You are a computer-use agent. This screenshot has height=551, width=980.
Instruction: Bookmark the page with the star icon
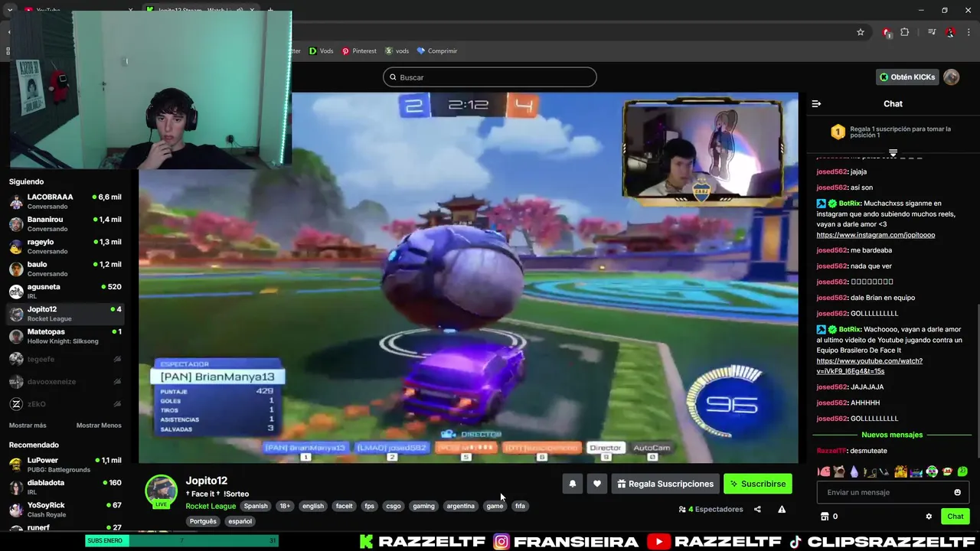point(861,32)
